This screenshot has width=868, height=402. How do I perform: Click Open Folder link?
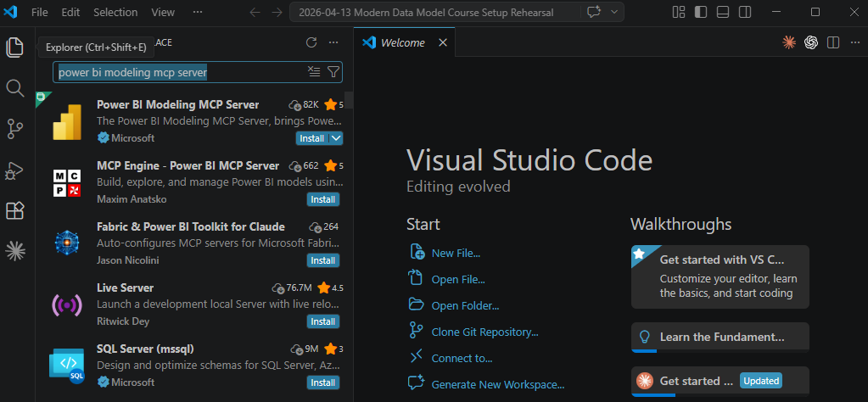465,306
